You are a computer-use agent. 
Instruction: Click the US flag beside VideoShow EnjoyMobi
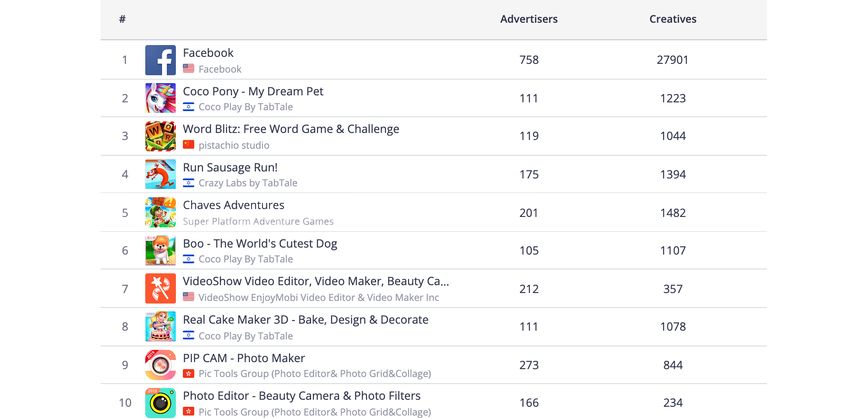(x=189, y=297)
